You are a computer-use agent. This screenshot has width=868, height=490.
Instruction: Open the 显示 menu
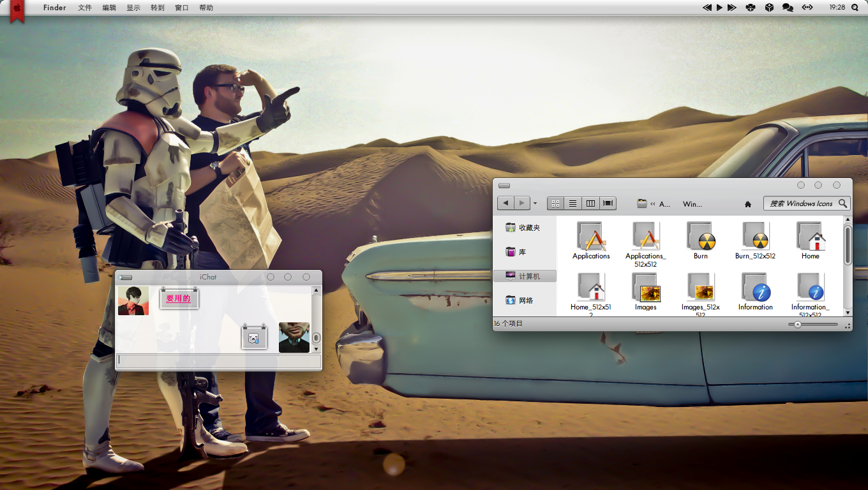click(x=133, y=8)
